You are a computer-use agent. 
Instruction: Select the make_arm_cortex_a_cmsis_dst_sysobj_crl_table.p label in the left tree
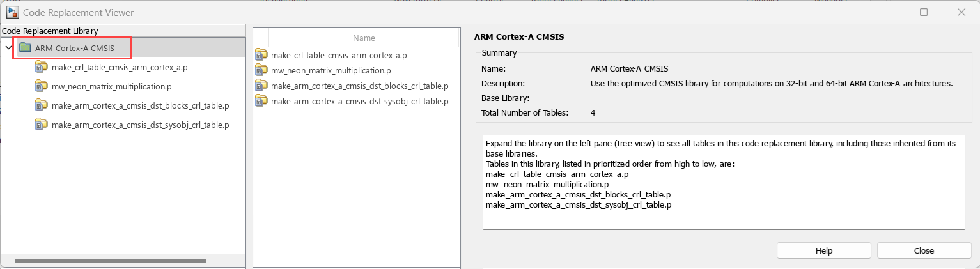click(140, 125)
